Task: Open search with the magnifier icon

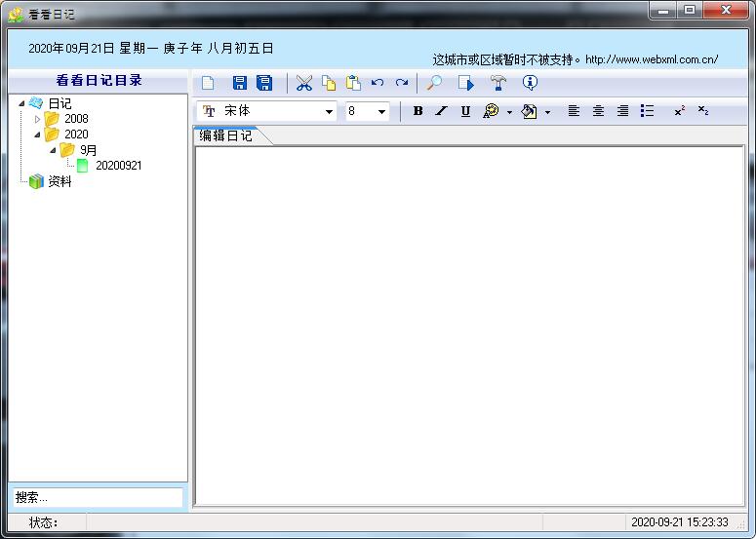Action: pyautogui.click(x=434, y=84)
